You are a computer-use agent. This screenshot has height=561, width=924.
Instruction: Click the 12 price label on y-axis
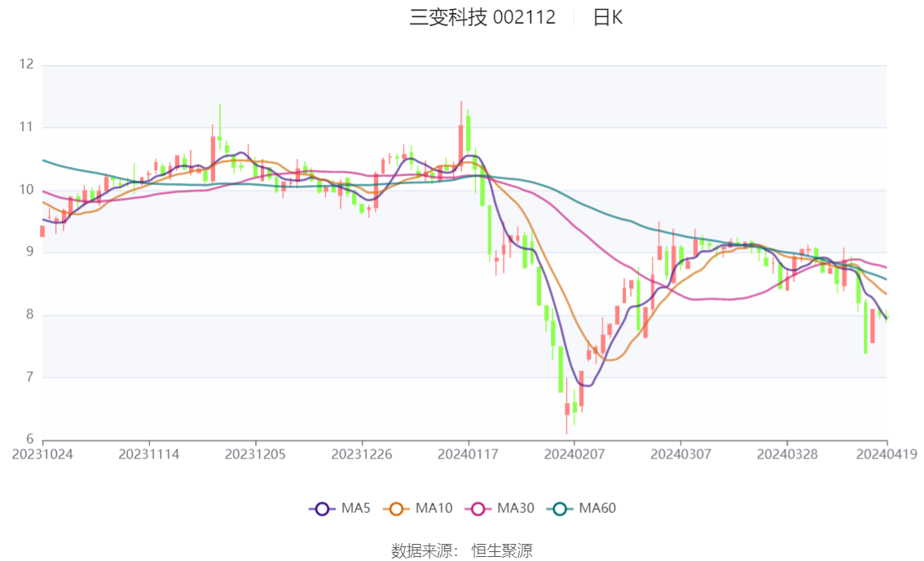pos(27,64)
